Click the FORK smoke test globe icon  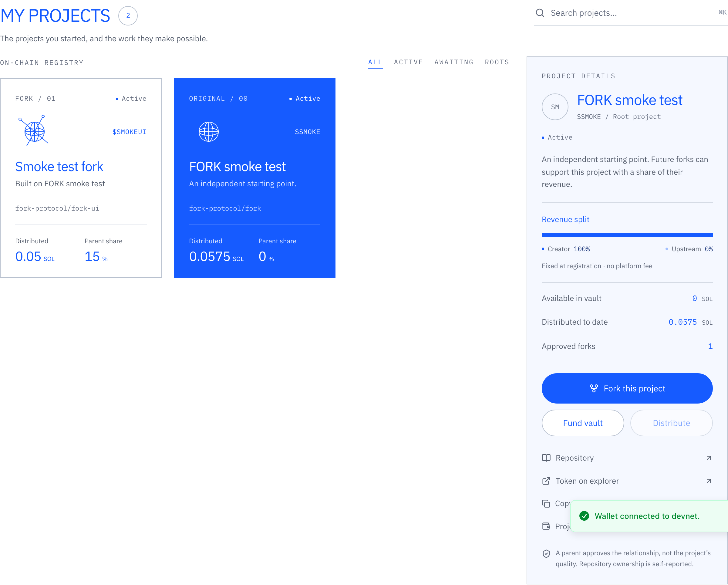[208, 132]
